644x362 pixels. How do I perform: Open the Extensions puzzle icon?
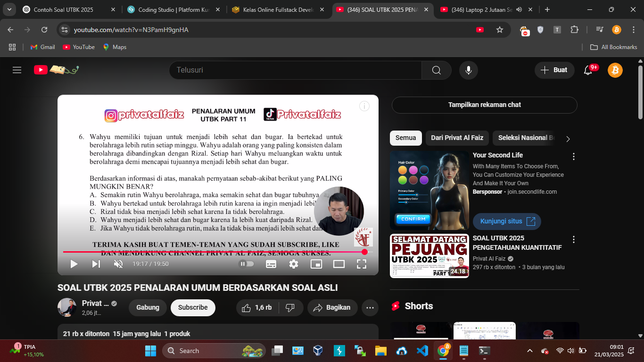click(x=574, y=30)
